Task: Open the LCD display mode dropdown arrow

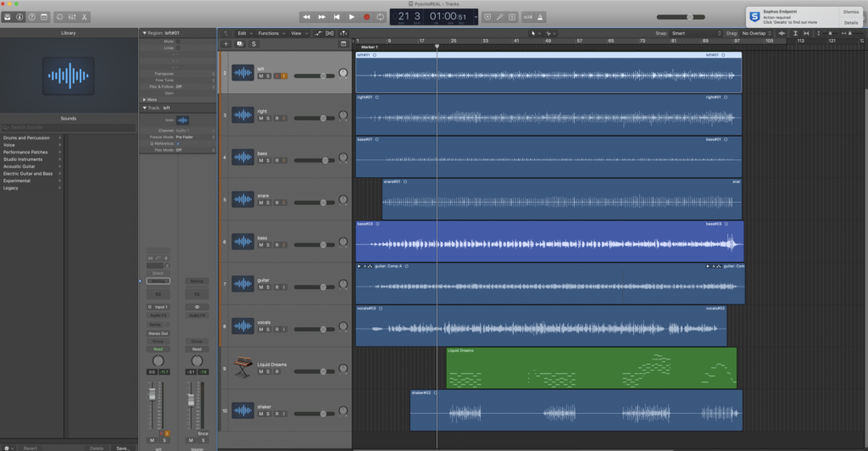Action: point(476,17)
